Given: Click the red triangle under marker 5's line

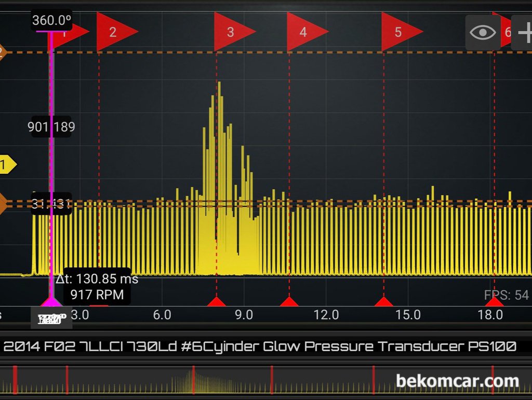Looking at the screenshot, I should click(384, 302).
